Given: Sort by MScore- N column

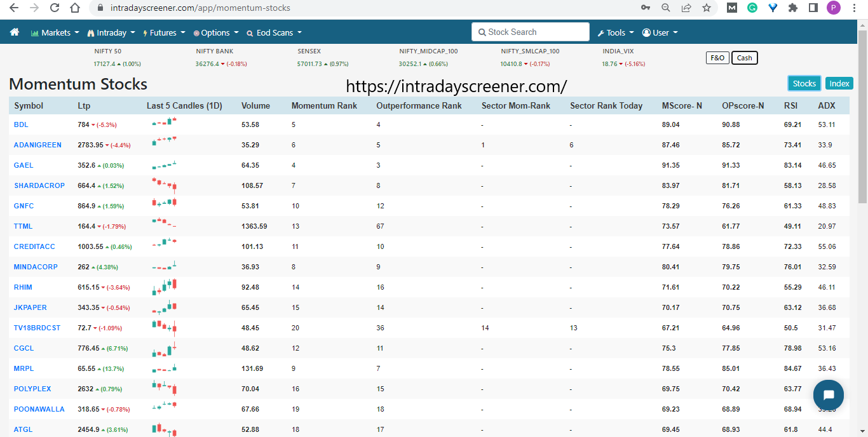Looking at the screenshot, I should pos(682,106).
